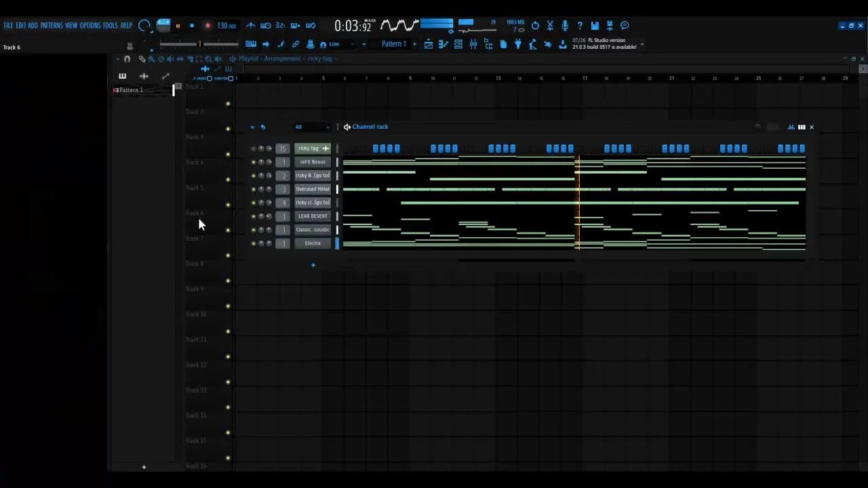
Task: Click the render/export audio icon
Action: pos(610,26)
